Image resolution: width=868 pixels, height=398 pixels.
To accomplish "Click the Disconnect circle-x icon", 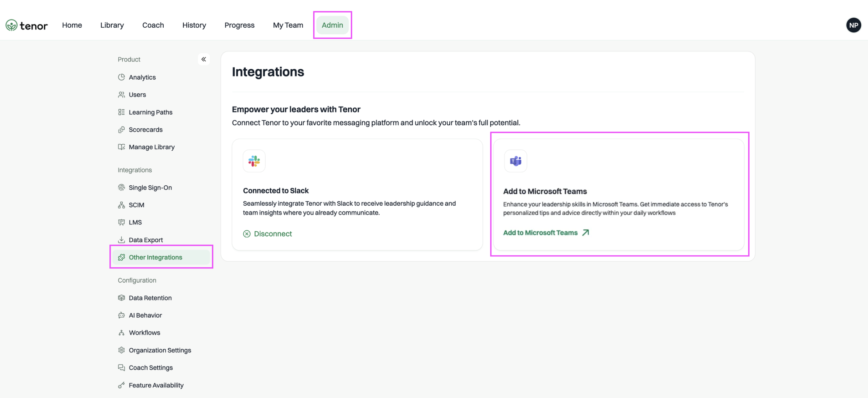I will pyautogui.click(x=247, y=234).
